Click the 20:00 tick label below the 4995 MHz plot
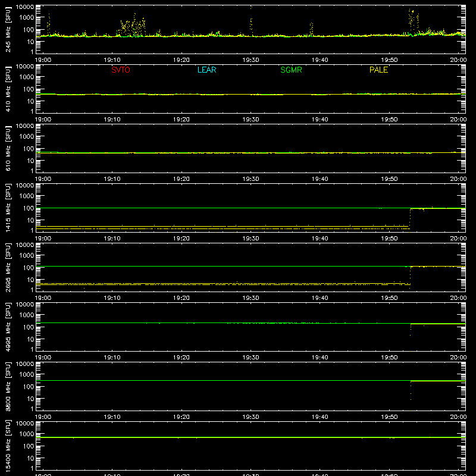This screenshot has width=476, height=476. pos(458,358)
